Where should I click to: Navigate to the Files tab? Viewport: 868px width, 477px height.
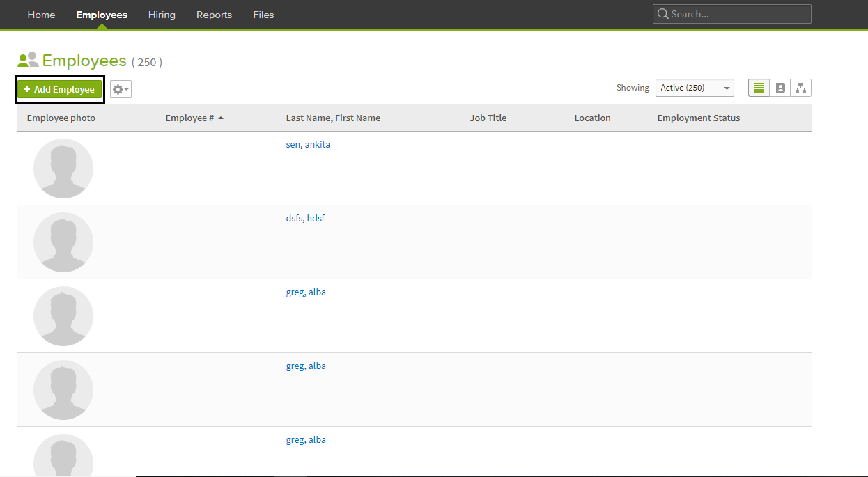click(263, 15)
